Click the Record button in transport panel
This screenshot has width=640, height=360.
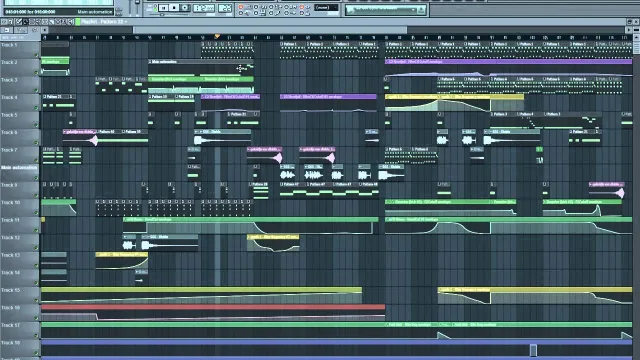coord(184,8)
